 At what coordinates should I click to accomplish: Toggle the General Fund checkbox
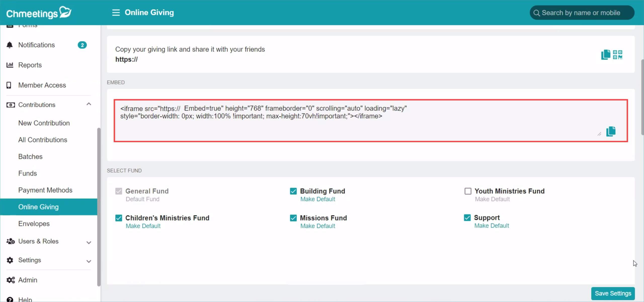[118, 191]
